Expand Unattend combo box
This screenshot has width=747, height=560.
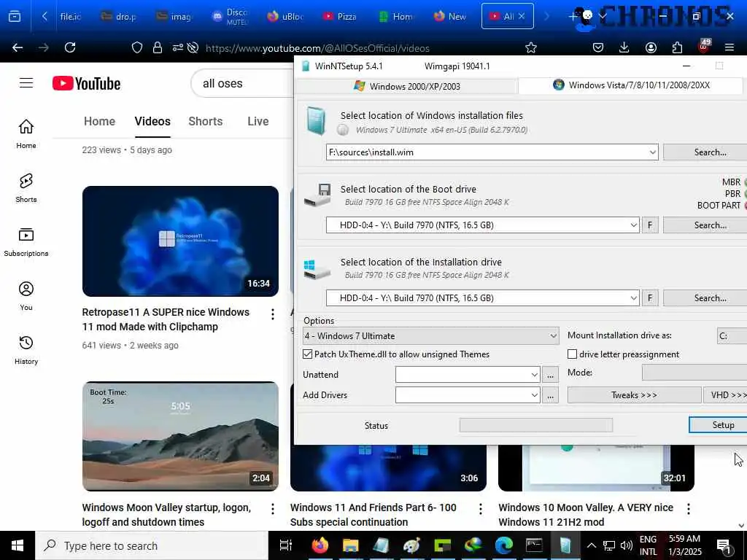coord(534,375)
